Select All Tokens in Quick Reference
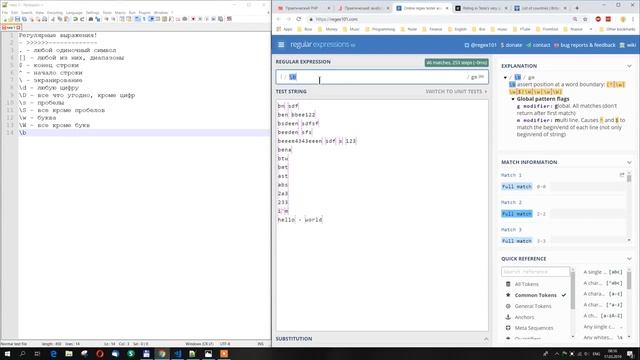The image size is (640, 360). 527,284
